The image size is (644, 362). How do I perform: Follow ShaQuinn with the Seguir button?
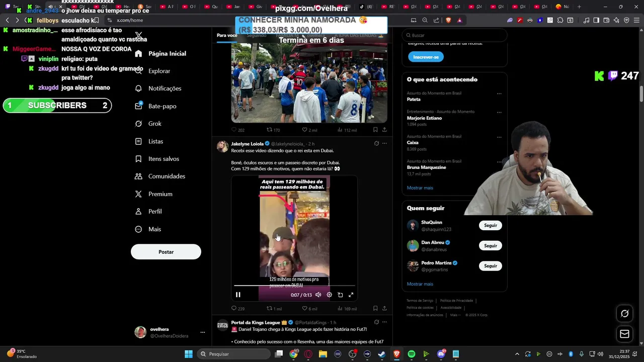(x=490, y=226)
